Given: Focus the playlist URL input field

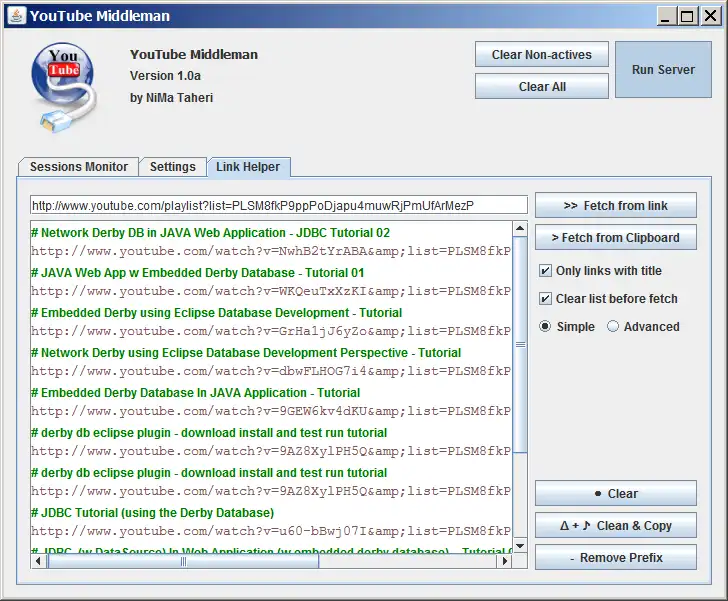Looking at the screenshot, I should click(279, 205).
